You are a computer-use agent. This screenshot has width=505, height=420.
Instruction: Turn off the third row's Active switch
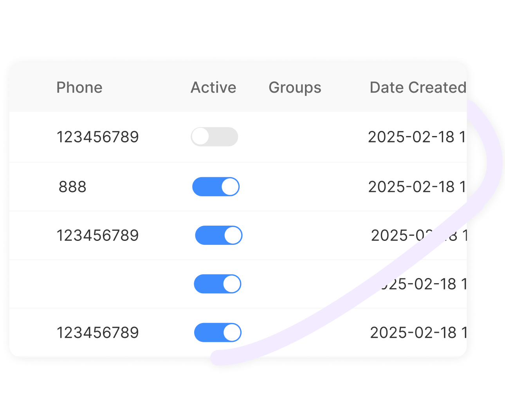pyautogui.click(x=218, y=235)
